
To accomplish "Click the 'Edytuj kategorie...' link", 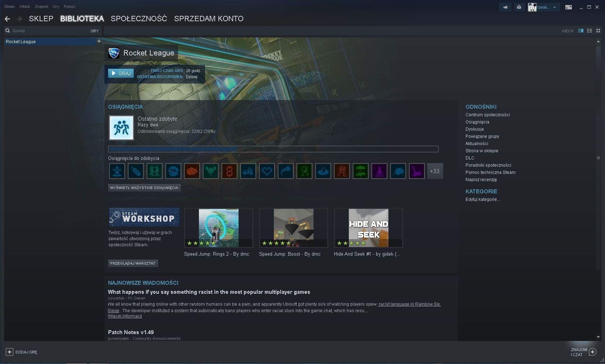I will point(482,199).
